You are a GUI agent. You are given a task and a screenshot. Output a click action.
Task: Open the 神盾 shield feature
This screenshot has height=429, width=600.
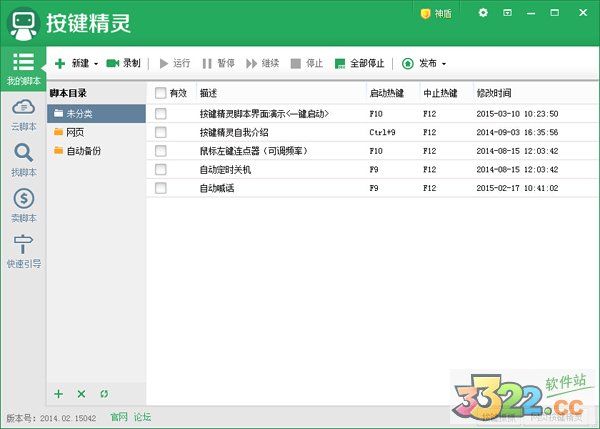(436, 14)
